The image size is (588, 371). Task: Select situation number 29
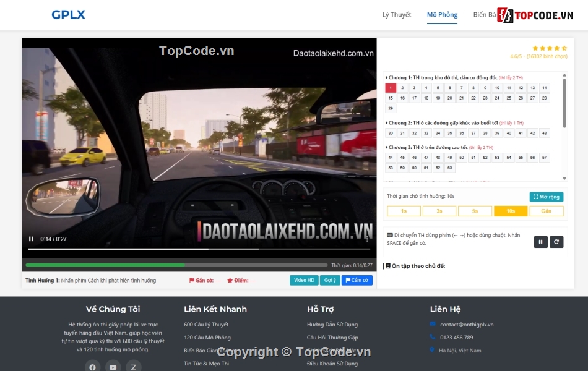point(391,108)
